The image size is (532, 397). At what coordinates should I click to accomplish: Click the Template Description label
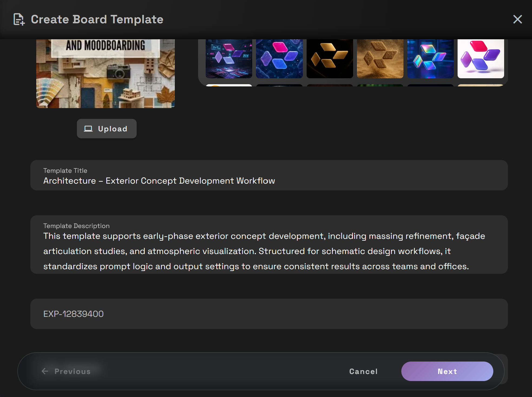76,226
